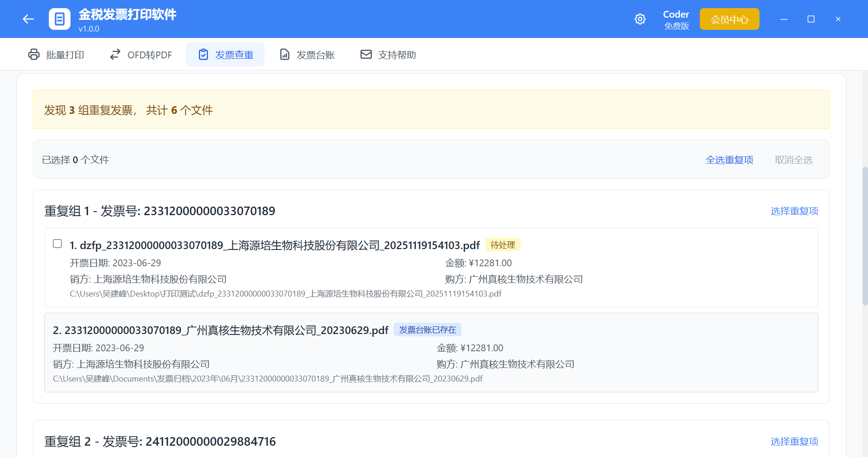The width and height of the screenshot is (868, 457).
Task: Click the invoice duplicate check clipboard icon
Action: click(x=203, y=55)
